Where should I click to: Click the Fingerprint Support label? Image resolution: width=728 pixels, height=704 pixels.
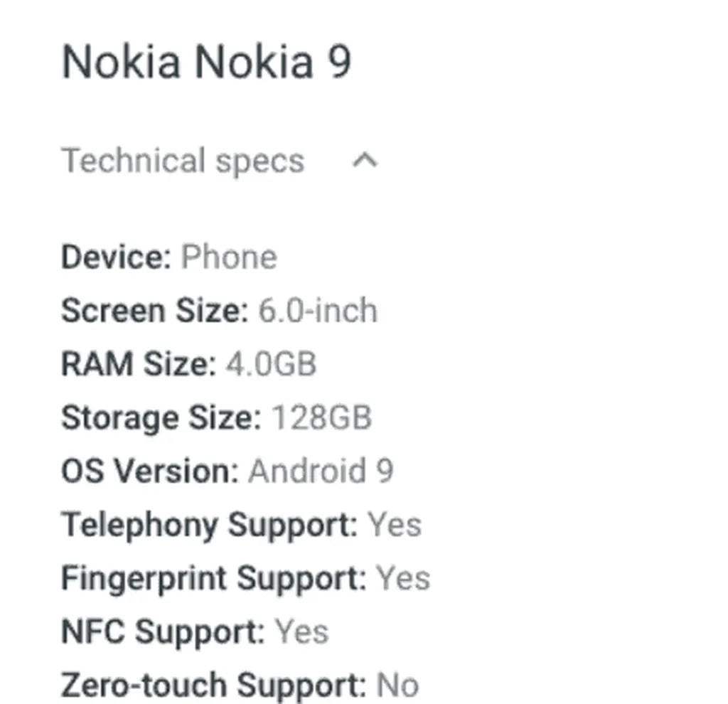pyautogui.click(x=213, y=578)
